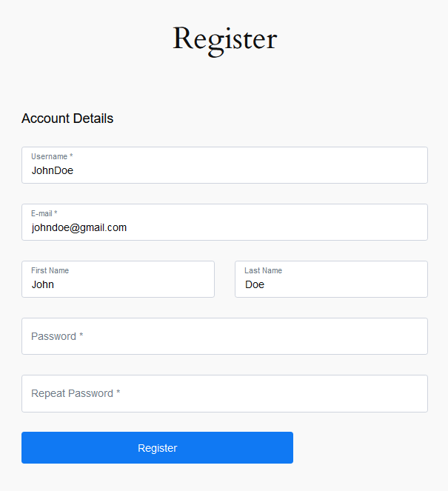Viewport: 448px width, 491px height.
Task: Click the Password * placeholder text
Action: (x=57, y=336)
